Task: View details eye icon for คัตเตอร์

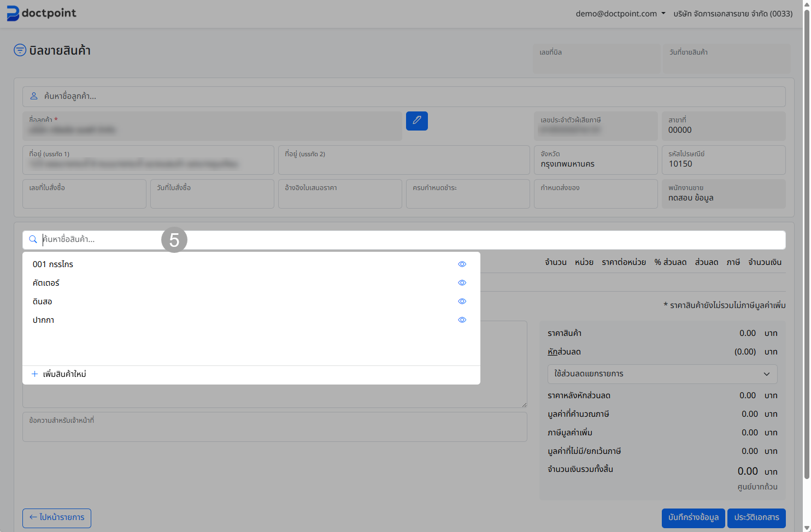Action: click(x=462, y=283)
